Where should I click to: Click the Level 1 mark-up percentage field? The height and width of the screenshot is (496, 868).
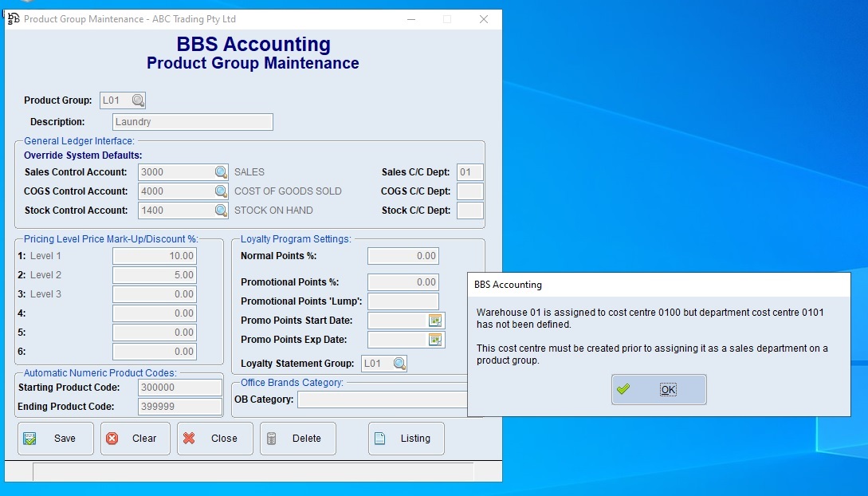pyautogui.click(x=155, y=256)
